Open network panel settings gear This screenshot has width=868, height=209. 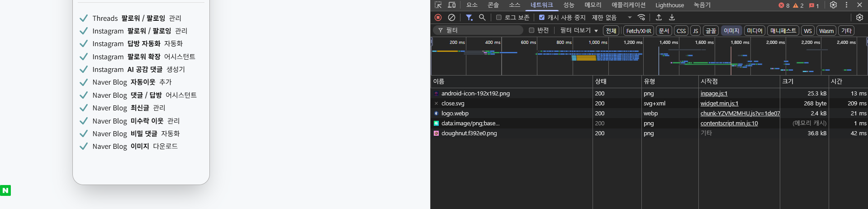tap(859, 17)
